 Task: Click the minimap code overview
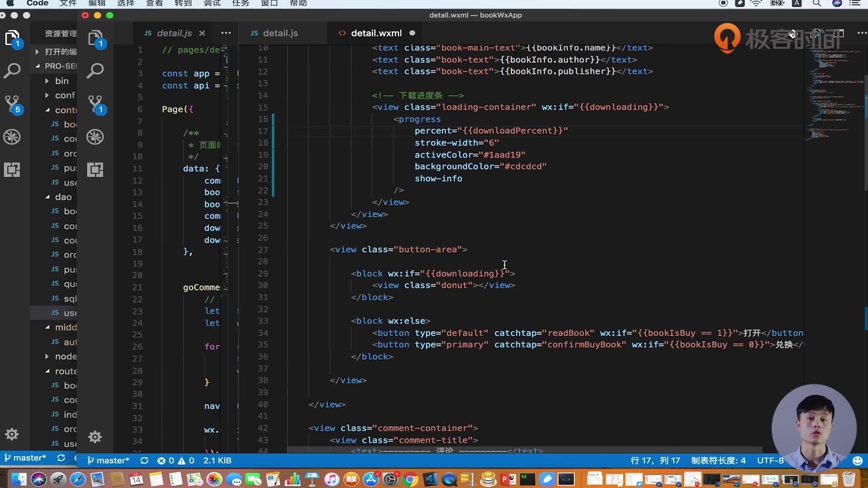(x=832, y=90)
